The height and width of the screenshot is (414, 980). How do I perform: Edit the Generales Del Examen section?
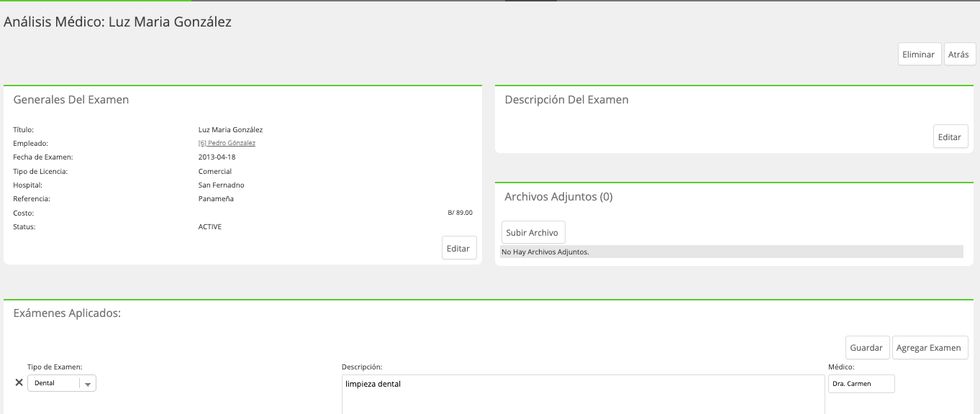[459, 248]
